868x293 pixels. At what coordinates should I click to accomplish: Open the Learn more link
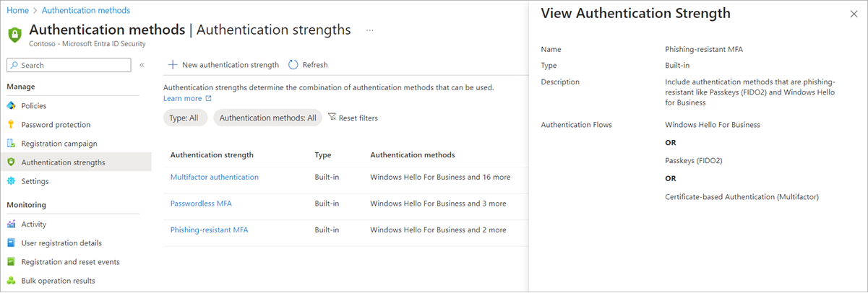click(x=183, y=98)
